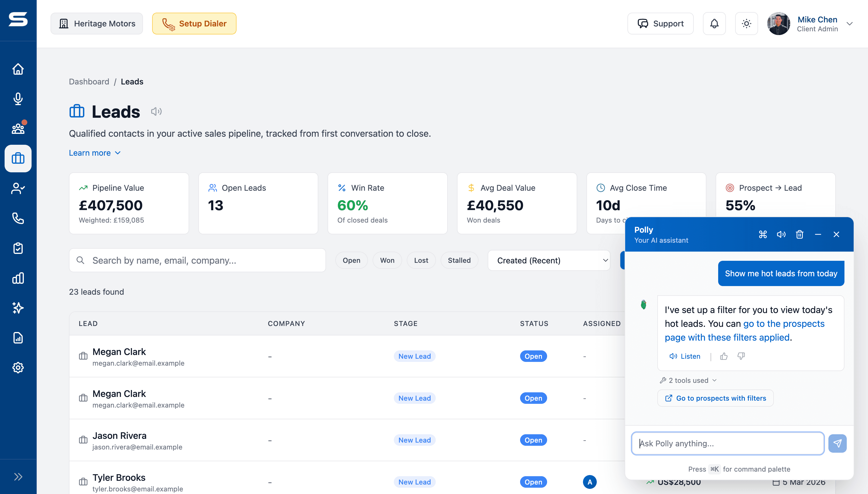
Task: Clear Polly chat using the trash icon
Action: tap(799, 234)
